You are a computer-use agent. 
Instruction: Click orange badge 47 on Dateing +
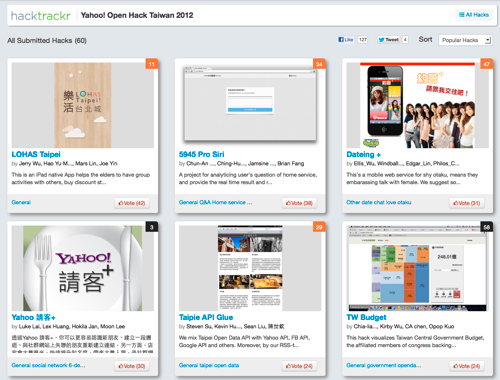[x=486, y=64]
